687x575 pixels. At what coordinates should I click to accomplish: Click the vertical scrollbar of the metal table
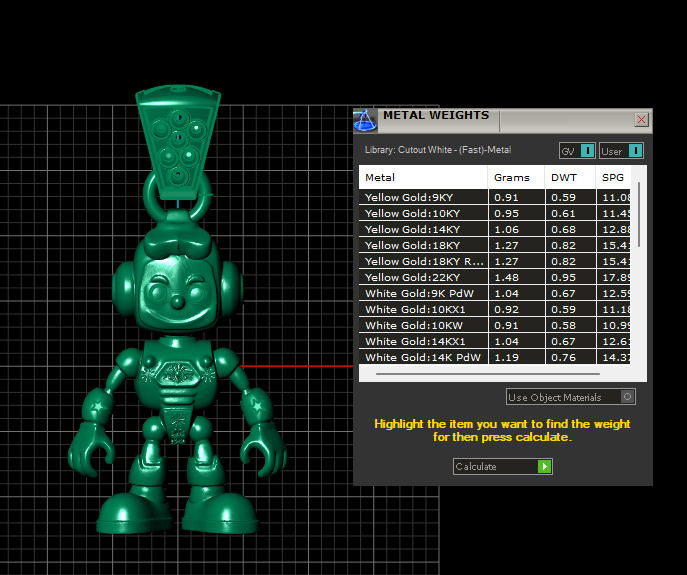[x=639, y=215]
